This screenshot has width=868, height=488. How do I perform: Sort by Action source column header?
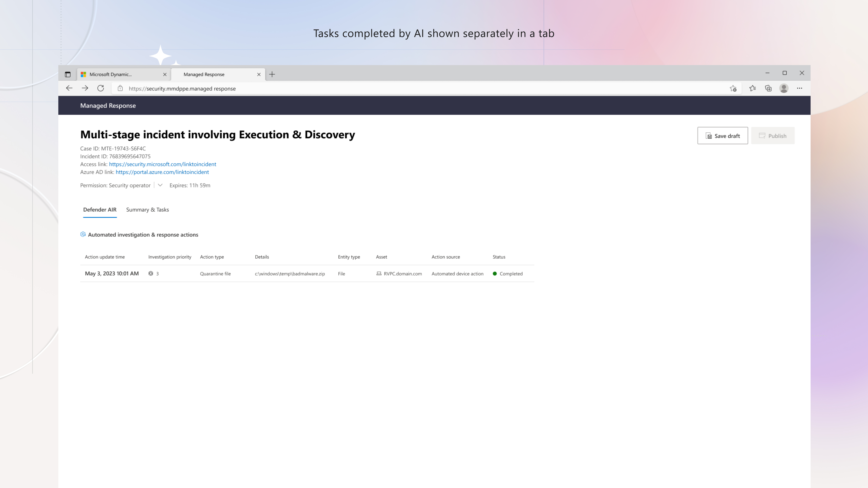pos(445,257)
